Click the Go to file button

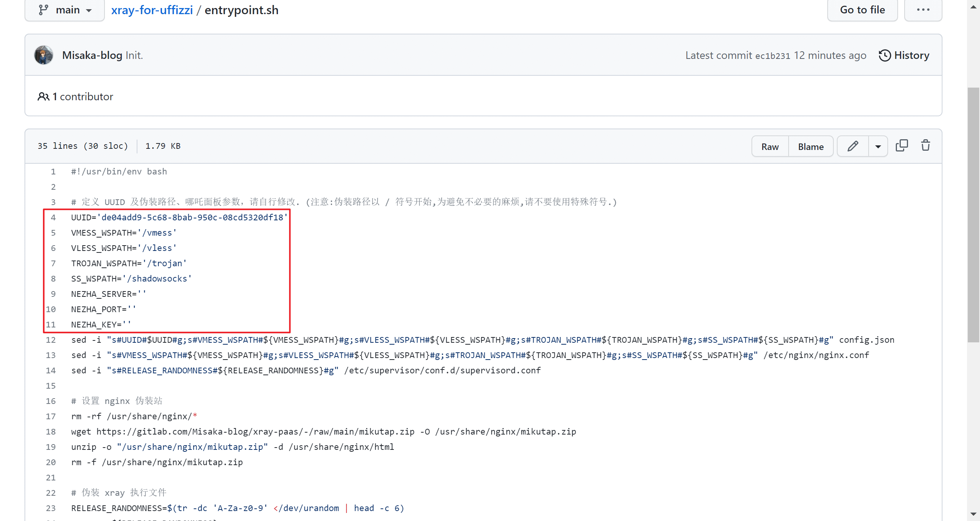pyautogui.click(x=862, y=10)
